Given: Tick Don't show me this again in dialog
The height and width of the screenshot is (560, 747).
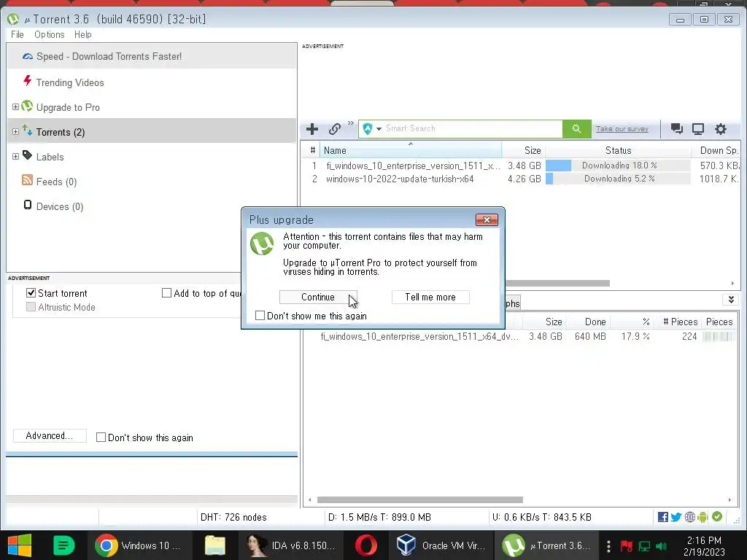Looking at the screenshot, I should [x=260, y=316].
